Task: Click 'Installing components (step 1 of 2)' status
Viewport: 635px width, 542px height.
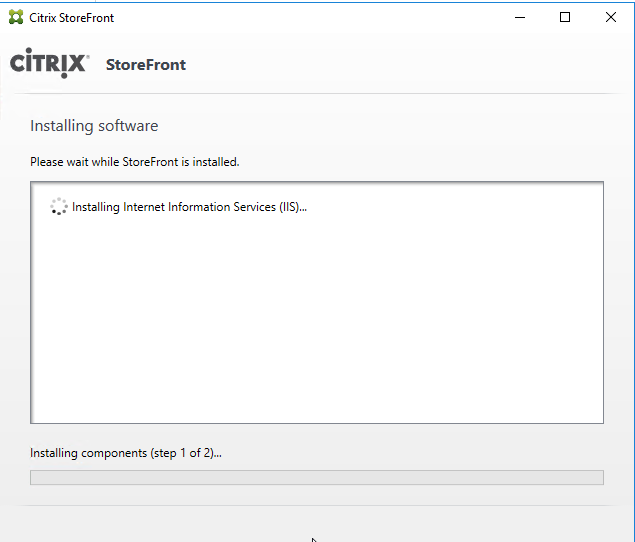Action: pos(126,453)
